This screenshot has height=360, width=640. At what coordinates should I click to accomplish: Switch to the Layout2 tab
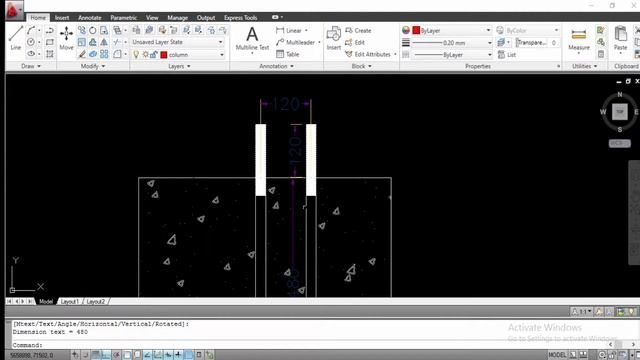tap(96, 301)
